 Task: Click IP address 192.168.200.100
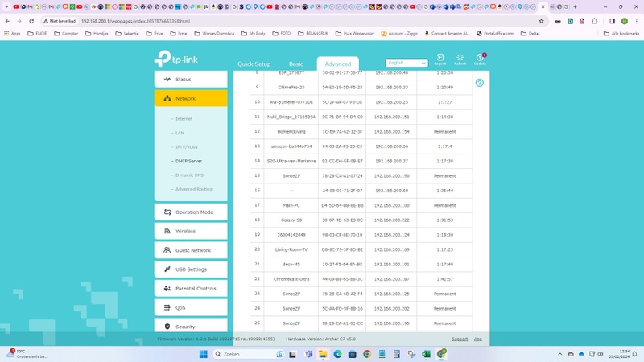391,205
